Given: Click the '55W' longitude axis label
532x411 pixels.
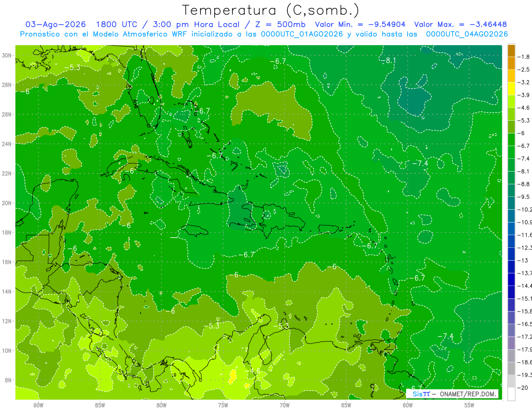Looking at the screenshot, I should coord(469,405).
